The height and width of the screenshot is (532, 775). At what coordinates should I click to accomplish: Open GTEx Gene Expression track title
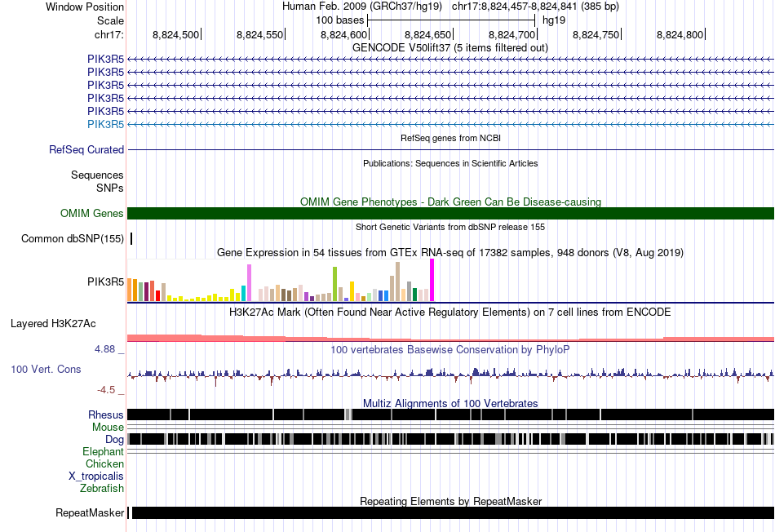[450, 253]
